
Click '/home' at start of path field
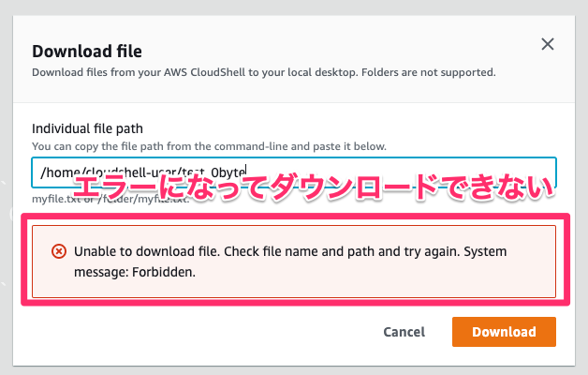pos(58,172)
